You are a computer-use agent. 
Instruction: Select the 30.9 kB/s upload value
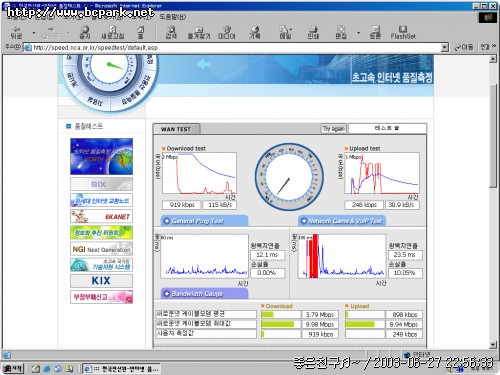pyautogui.click(x=402, y=205)
